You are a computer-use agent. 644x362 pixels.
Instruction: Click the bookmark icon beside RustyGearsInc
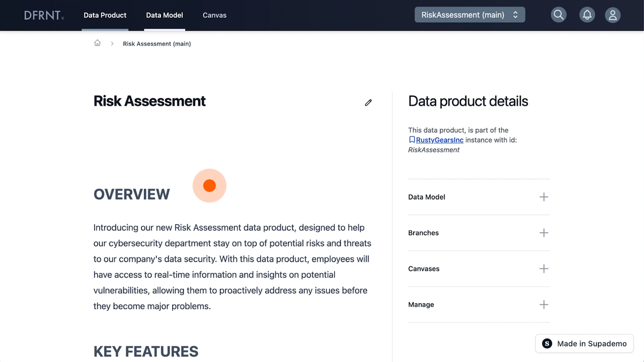pos(412,139)
